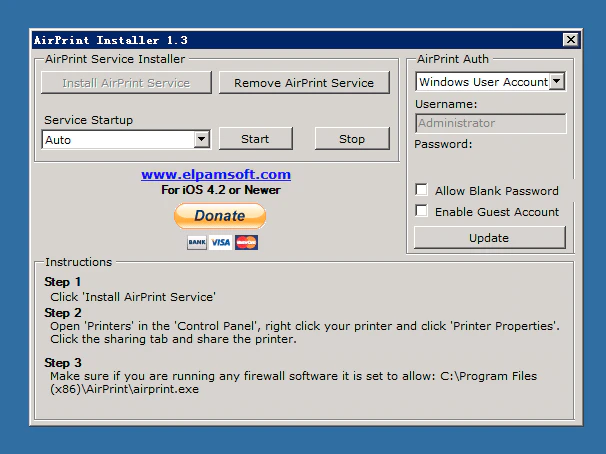Image resolution: width=606 pixels, height=454 pixels.
Task: Click the MasterCard icon
Action: pos(246,243)
